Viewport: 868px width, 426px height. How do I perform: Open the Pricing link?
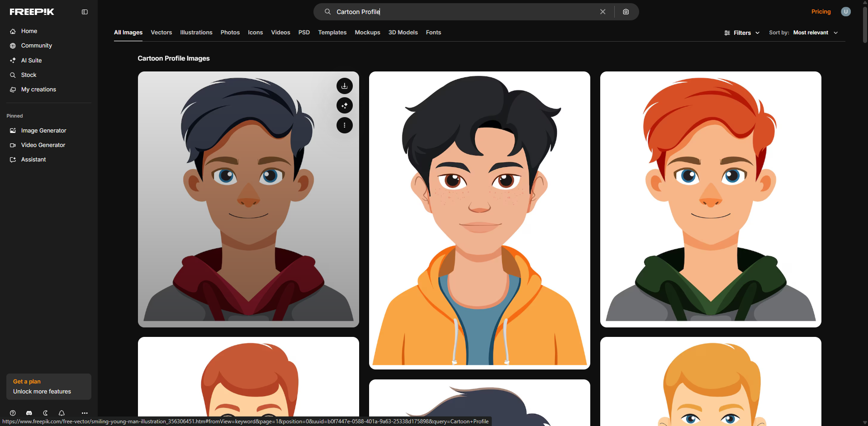click(x=821, y=12)
